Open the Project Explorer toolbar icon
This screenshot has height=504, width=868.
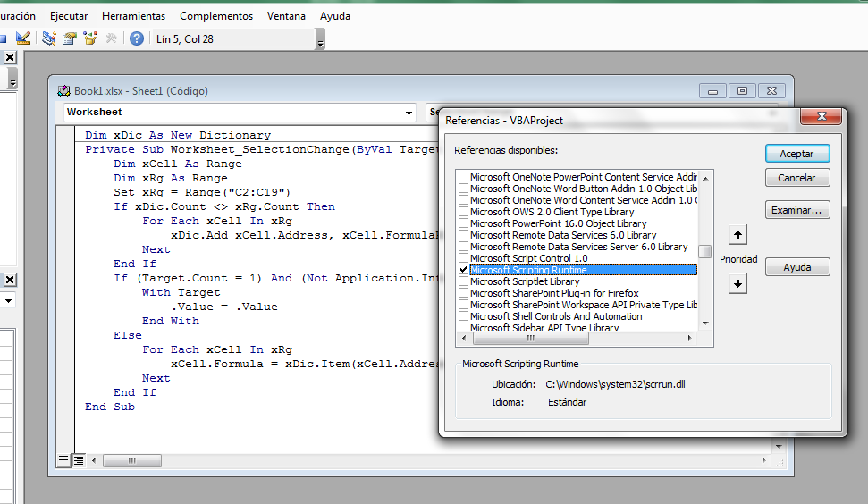(x=49, y=38)
